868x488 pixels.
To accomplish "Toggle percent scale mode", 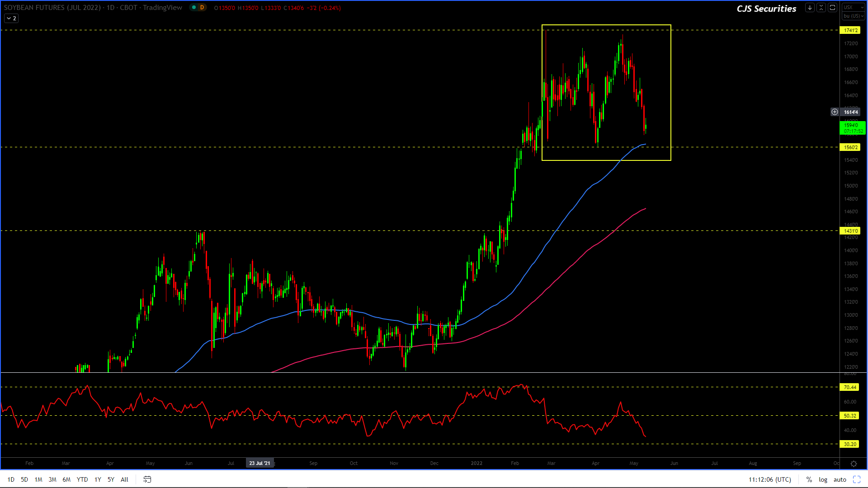I will point(809,479).
